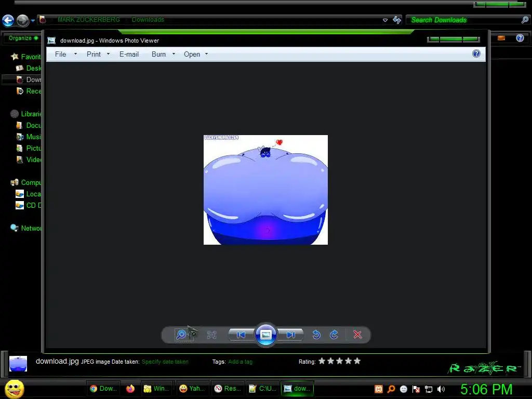This screenshot has width=532, height=399.
Task: Click the Explorer help question mark icon
Action: pos(520,37)
